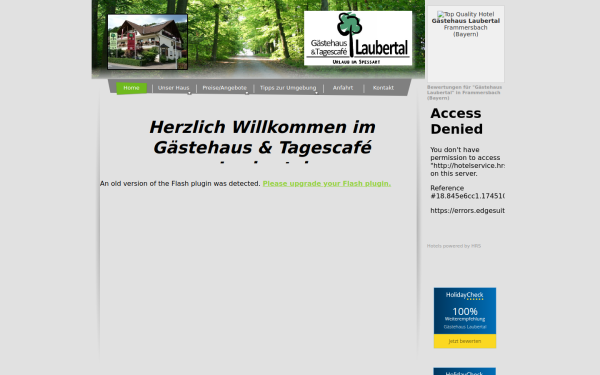
Task: Open the Preise/Angebote menu
Action: (225, 88)
